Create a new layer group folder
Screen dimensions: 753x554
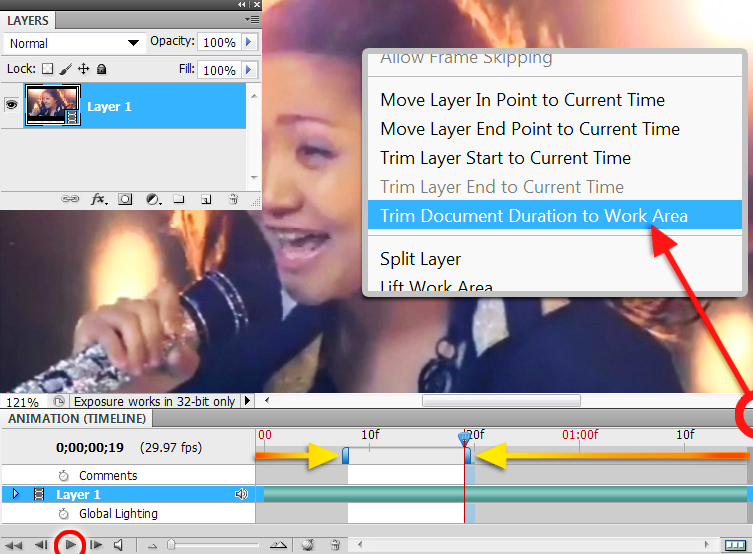[x=179, y=199]
